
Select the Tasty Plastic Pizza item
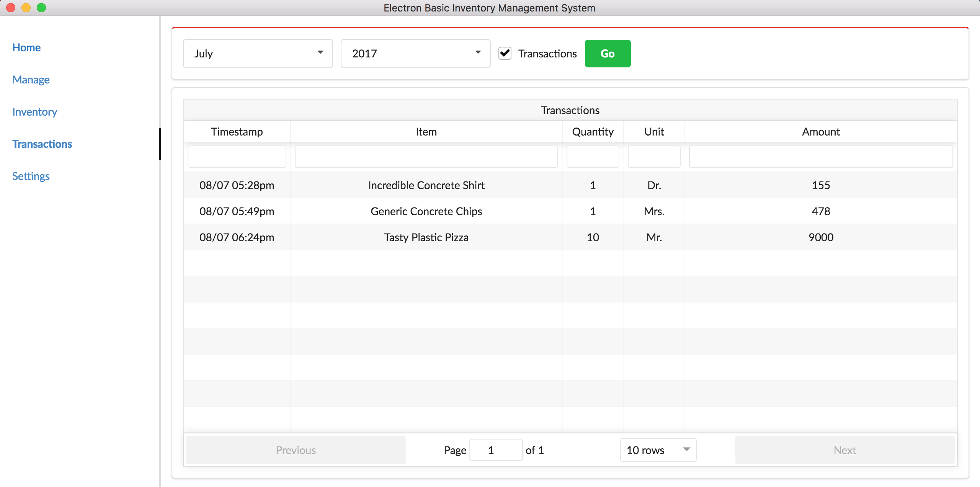pos(426,237)
